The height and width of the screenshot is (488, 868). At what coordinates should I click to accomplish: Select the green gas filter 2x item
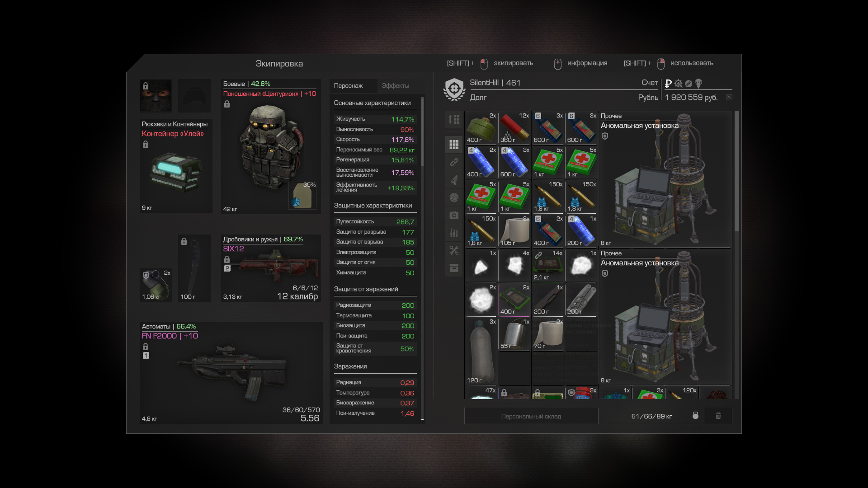coord(481,128)
